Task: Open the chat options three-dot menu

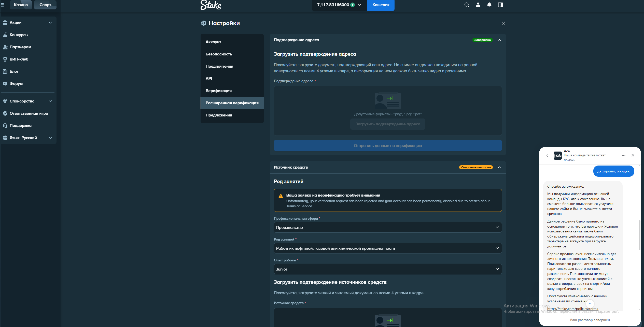Action: (624, 156)
